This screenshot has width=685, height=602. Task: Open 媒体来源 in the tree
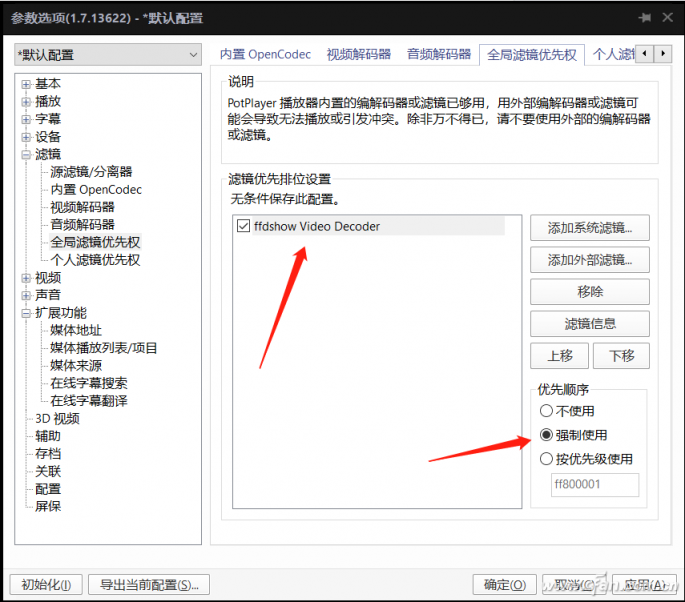tap(76, 366)
